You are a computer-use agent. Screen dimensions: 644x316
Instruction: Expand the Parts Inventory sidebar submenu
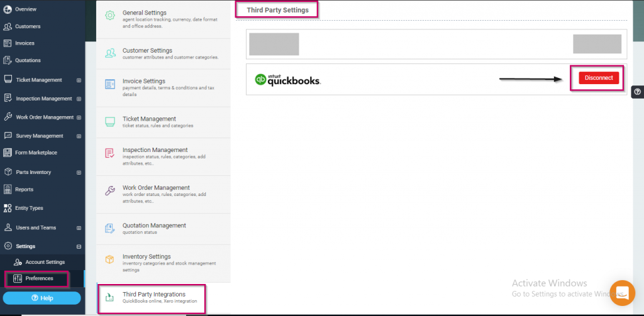pyautogui.click(x=79, y=172)
